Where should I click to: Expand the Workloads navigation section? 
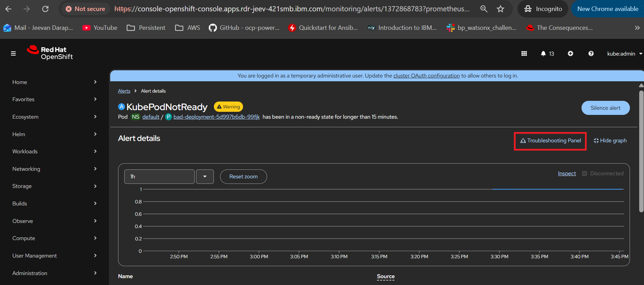click(54, 152)
